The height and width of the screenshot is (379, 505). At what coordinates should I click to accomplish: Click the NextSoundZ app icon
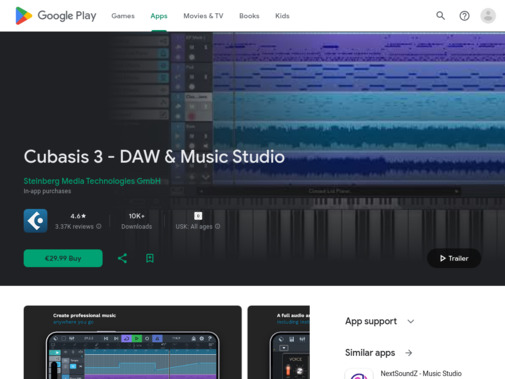[359, 374]
